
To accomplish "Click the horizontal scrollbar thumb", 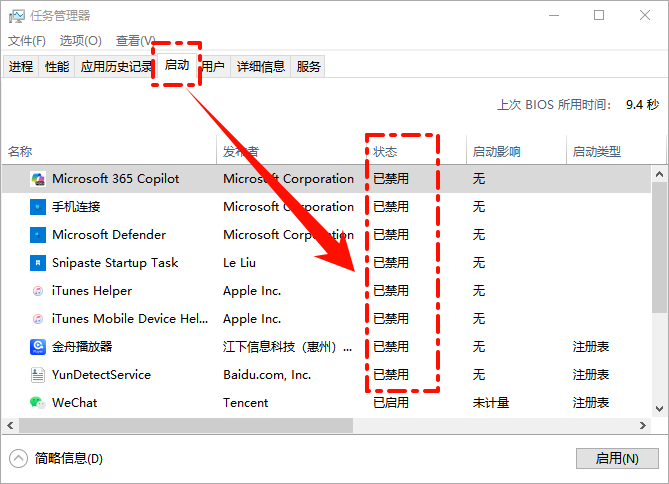I will (x=180, y=425).
